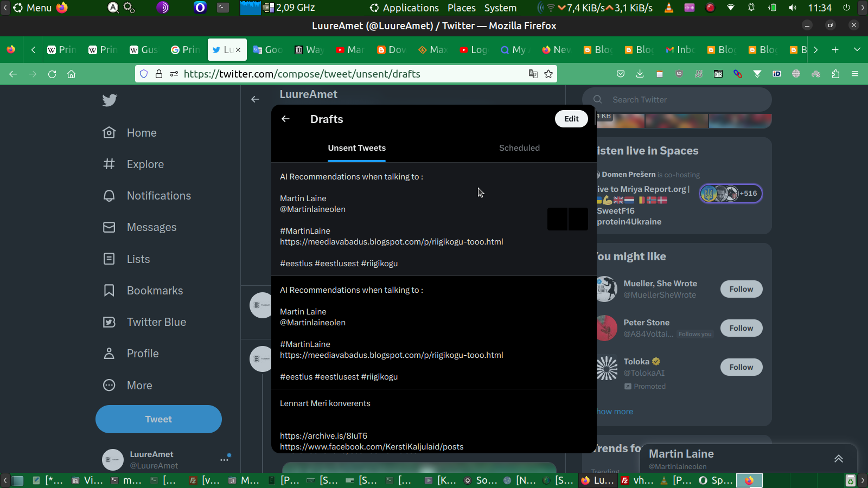
Task: Open Profile in the sidebar
Action: [x=131, y=354]
